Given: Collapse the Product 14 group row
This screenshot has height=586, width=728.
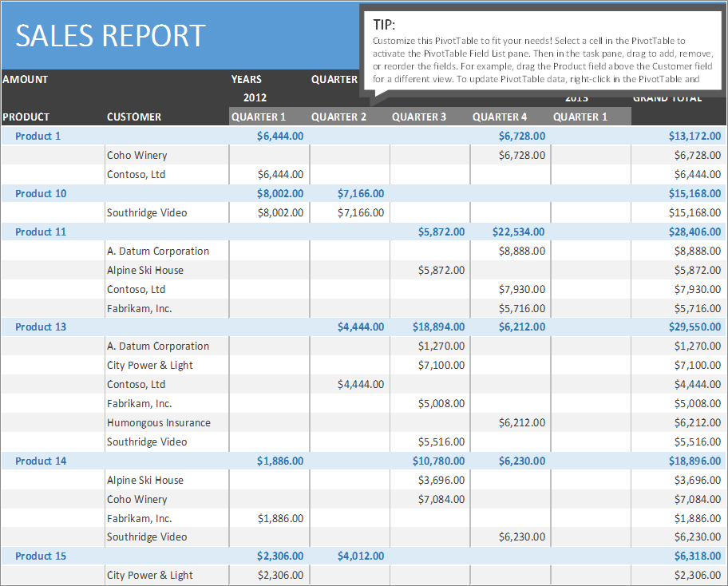Looking at the screenshot, I should pos(41,461).
